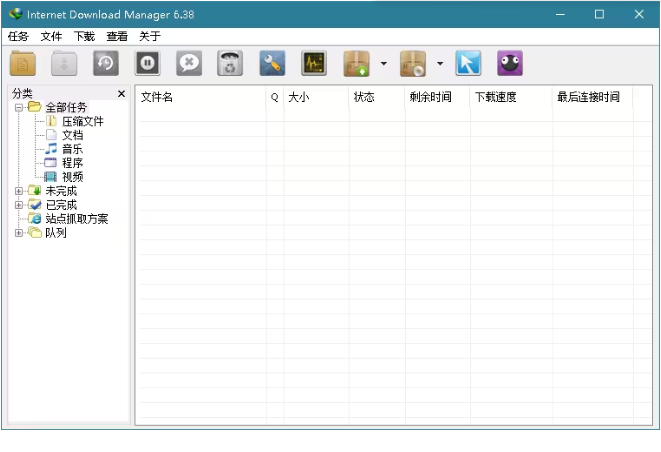Select the 文档 category
The width and height of the screenshot is (661, 452).
tap(73, 135)
